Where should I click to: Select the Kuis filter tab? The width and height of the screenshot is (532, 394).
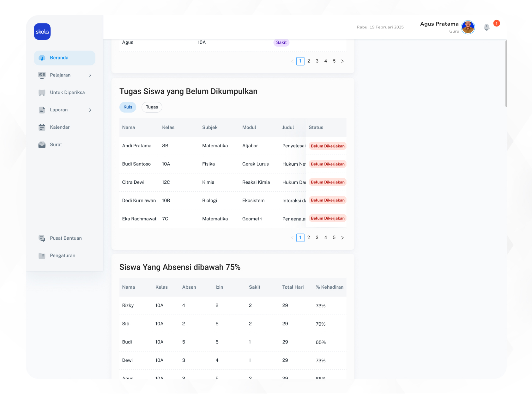128,107
